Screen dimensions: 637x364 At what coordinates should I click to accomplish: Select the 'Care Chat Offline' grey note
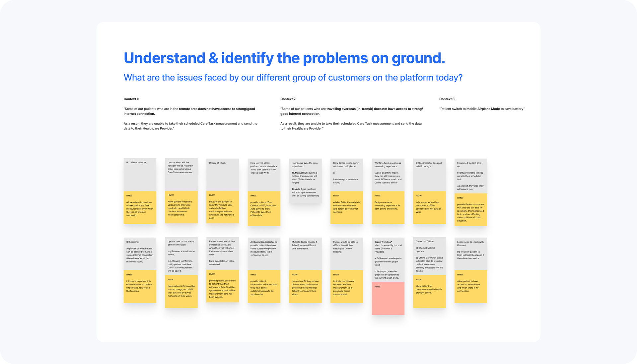[x=429, y=256]
